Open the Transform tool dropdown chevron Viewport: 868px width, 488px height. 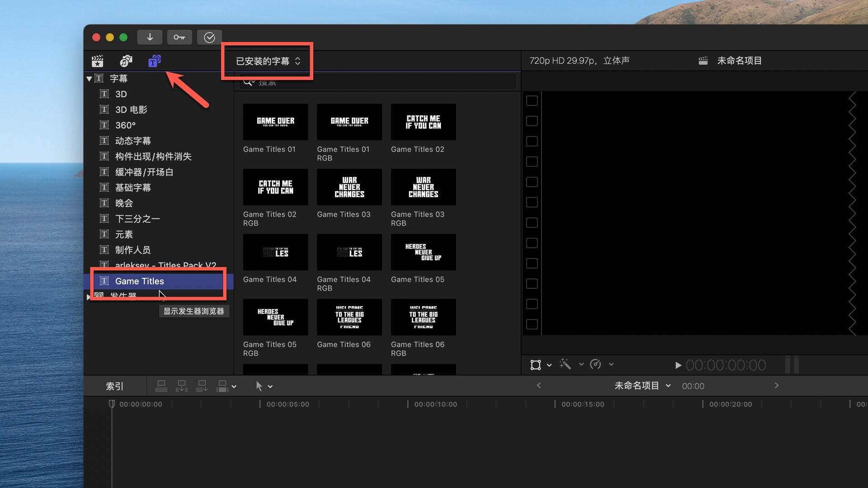(x=549, y=365)
